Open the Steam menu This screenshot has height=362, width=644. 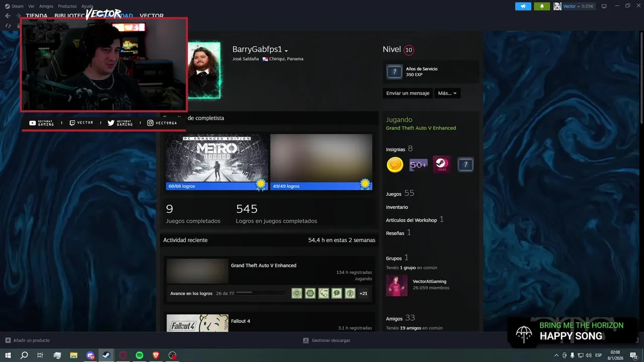click(18, 6)
